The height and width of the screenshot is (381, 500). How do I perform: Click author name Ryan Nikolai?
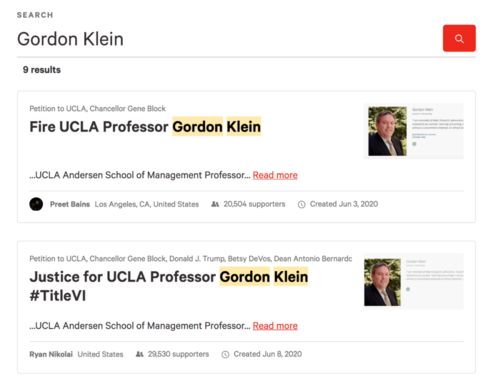pos(51,354)
